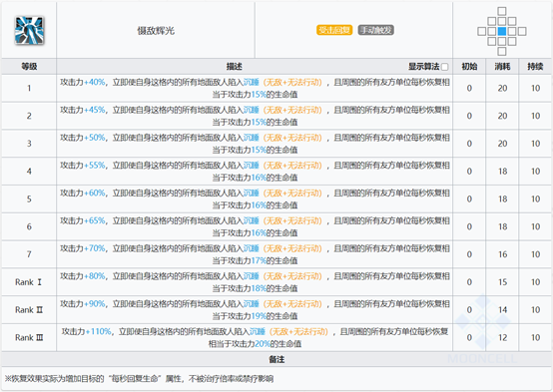Open the 沉睡 link in level 7 row

(x=252, y=248)
